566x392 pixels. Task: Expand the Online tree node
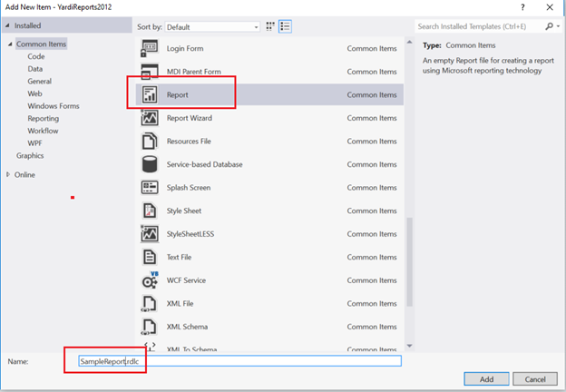(x=8, y=174)
